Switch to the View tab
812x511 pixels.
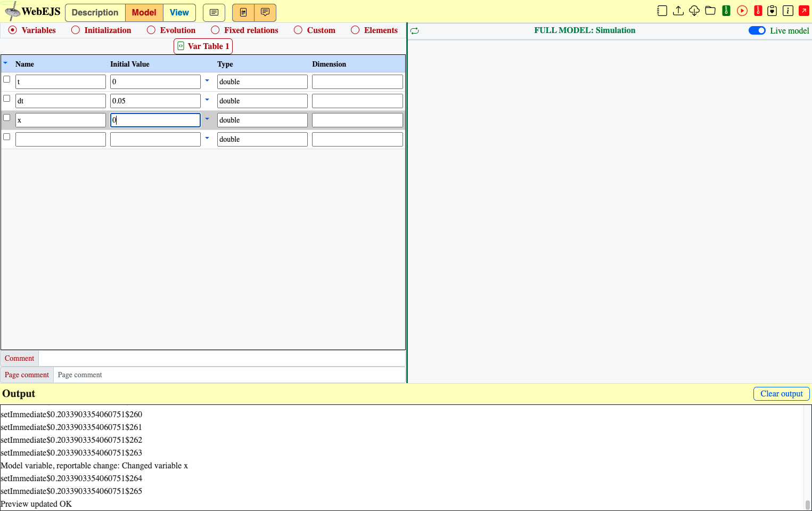[x=179, y=12]
